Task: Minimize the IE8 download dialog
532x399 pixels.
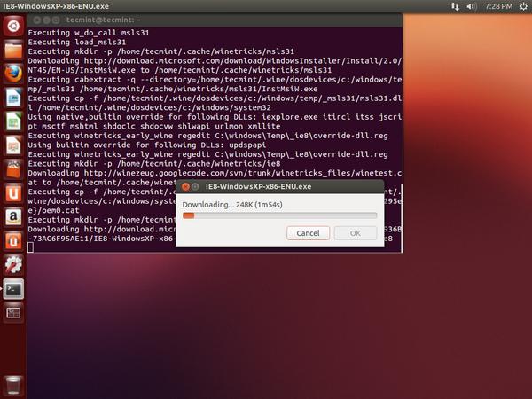Action: tap(195, 186)
